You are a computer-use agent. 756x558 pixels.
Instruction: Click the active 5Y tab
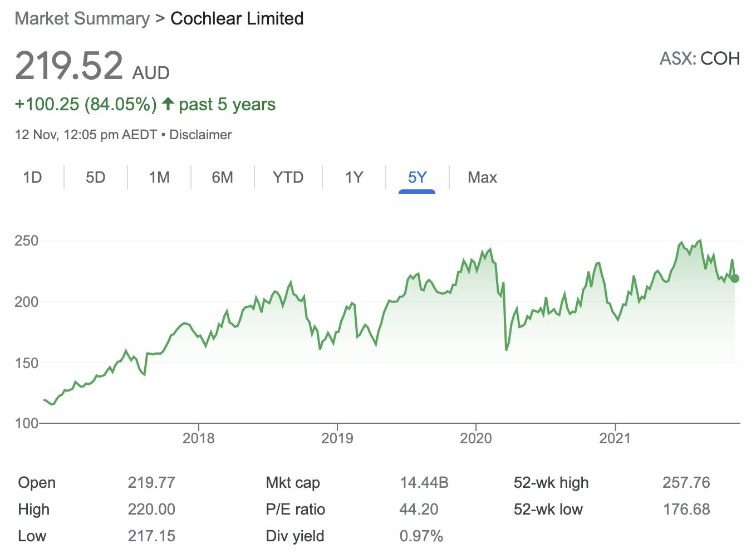[x=417, y=178]
